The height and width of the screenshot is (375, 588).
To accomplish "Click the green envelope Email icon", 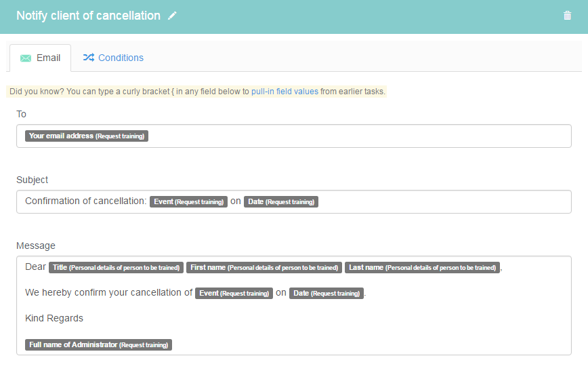I will [x=26, y=58].
